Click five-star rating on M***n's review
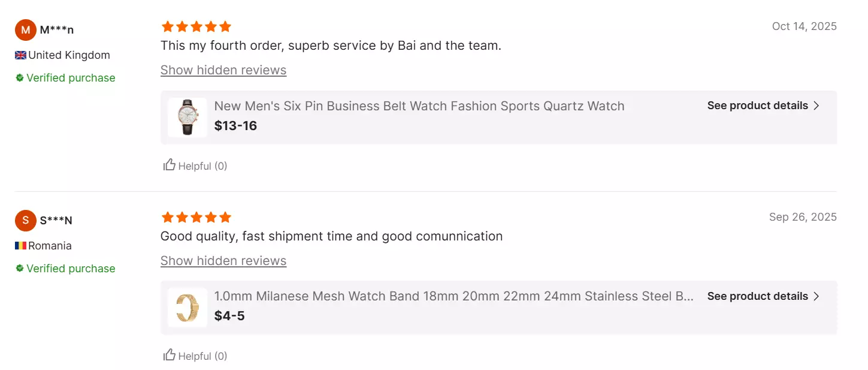This screenshot has width=868, height=370. (x=196, y=26)
